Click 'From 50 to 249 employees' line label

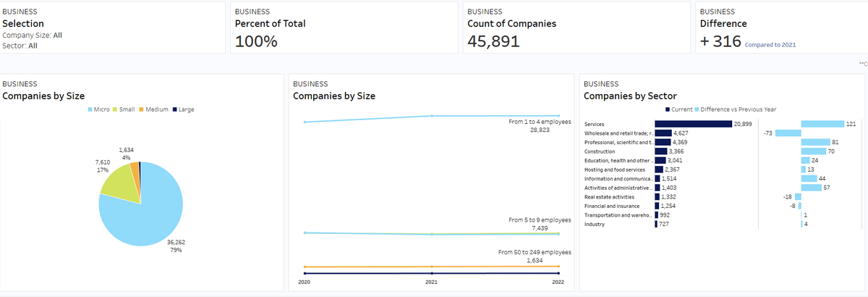[535, 252]
